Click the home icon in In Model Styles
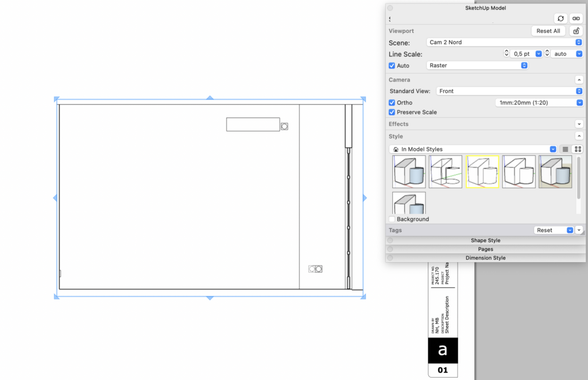Screen dimensions: 588x380 pyautogui.click(x=396, y=149)
